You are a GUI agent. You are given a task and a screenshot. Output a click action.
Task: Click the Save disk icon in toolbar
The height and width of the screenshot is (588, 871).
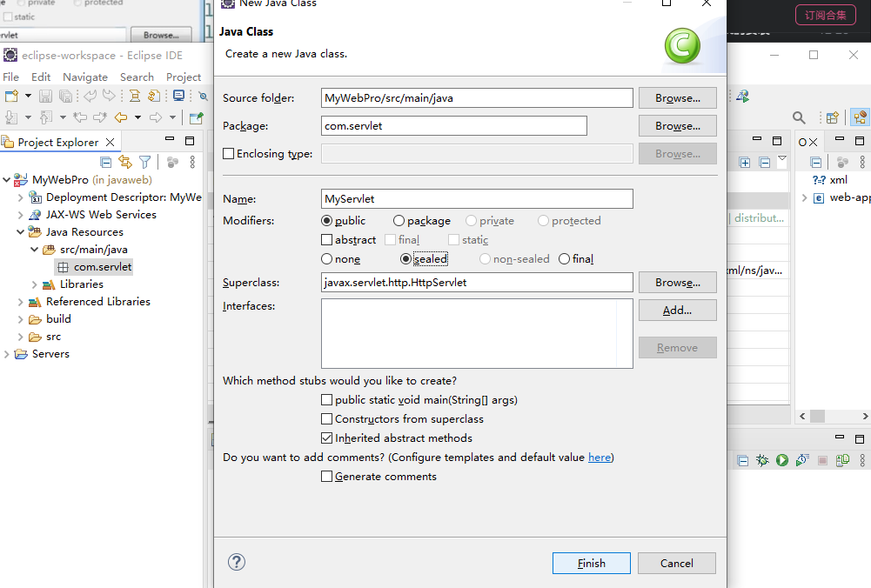(x=45, y=96)
